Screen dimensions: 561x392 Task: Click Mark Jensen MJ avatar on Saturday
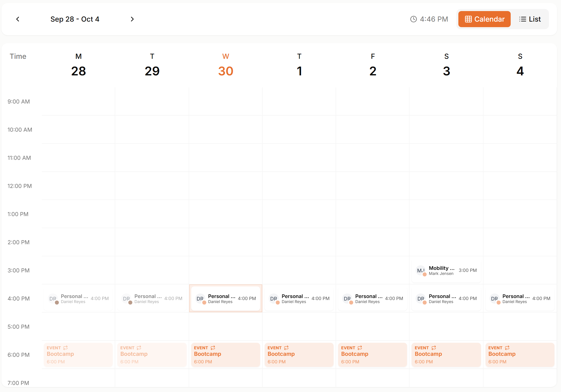[x=421, y=271]
